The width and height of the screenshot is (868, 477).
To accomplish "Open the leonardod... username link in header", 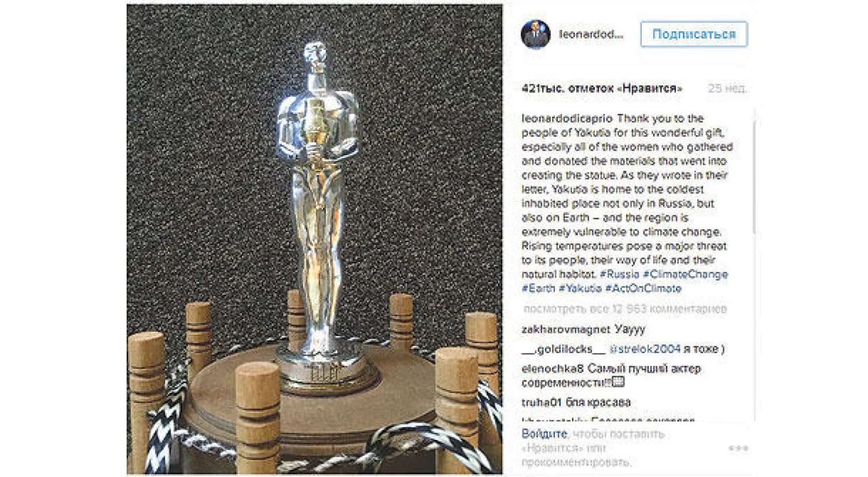I will [x=591, y=34].
